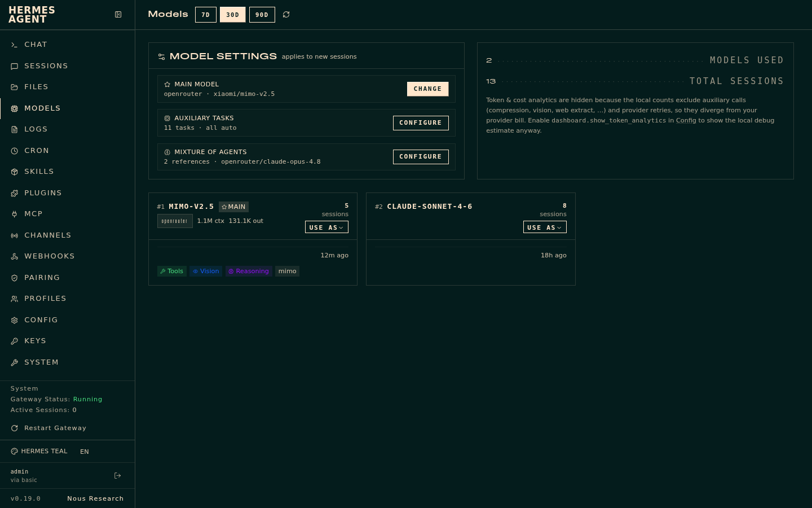Click the Hermes Agent logo
The image size is (812, 508).
(x=32, y=15)
